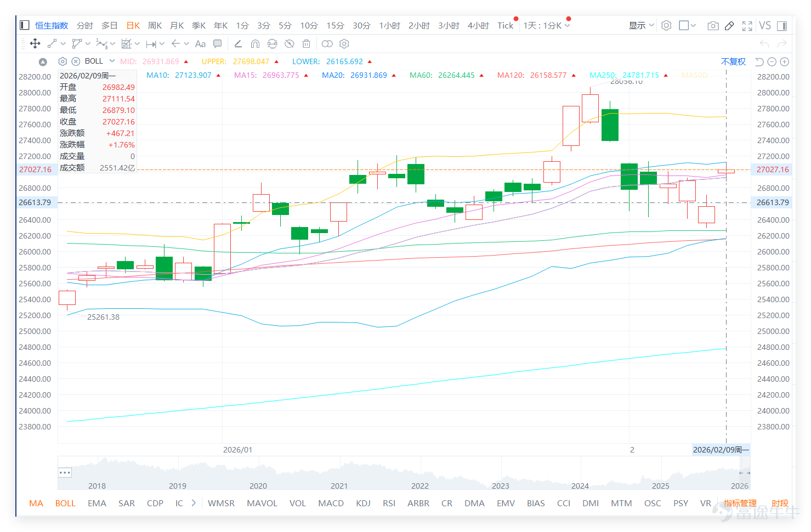Click the ellipsis handle on timeline navigator
The width and height of the screenshot is (811, 532).
(x=65, y=472)
